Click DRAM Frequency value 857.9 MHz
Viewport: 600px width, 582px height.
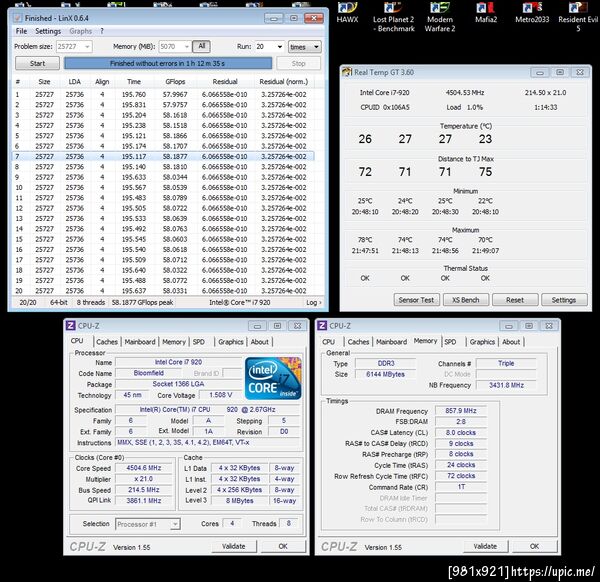461,411
